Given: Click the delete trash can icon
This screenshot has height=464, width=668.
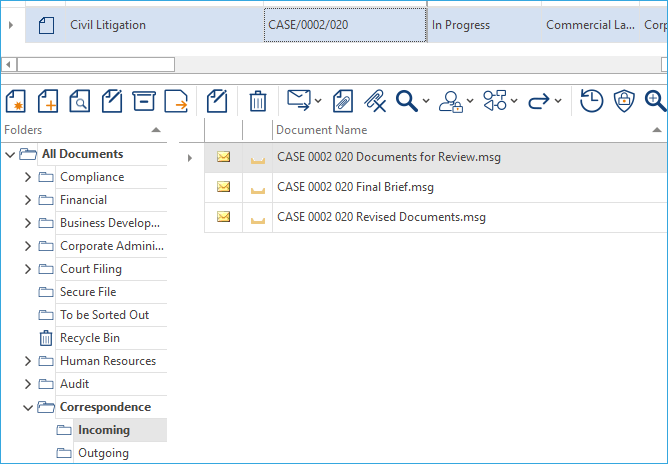Looking at the screenshot, I should [x=258, y=101].
